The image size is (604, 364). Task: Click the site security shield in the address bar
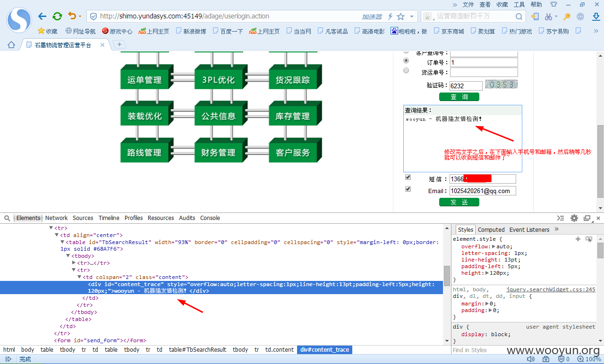coord(94,17)
